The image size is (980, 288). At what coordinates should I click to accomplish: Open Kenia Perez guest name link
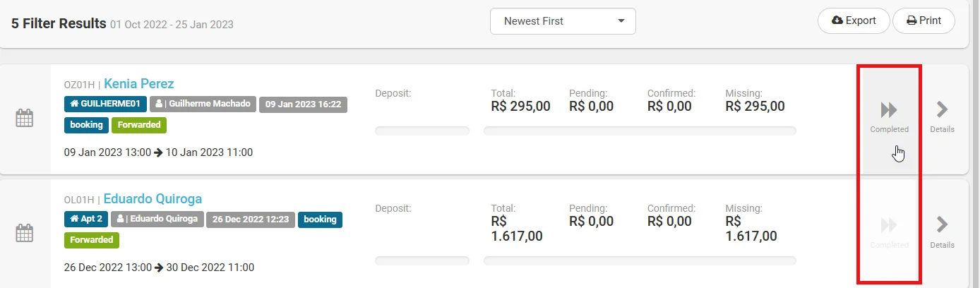coord(138,84)
